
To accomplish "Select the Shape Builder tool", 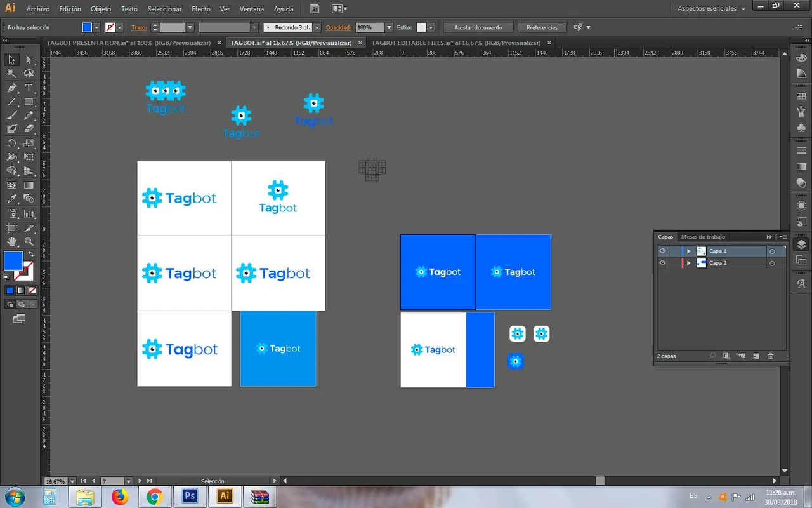I will coord(11,171).
